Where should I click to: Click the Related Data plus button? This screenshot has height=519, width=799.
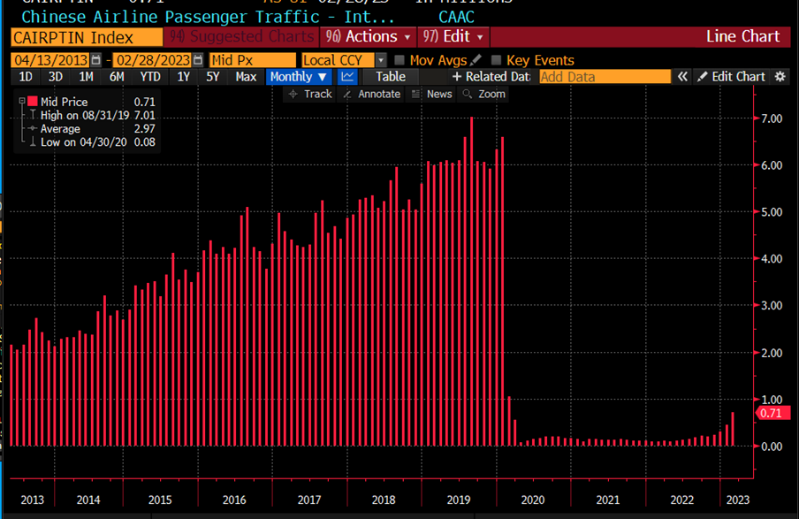[x=491, y=77]
